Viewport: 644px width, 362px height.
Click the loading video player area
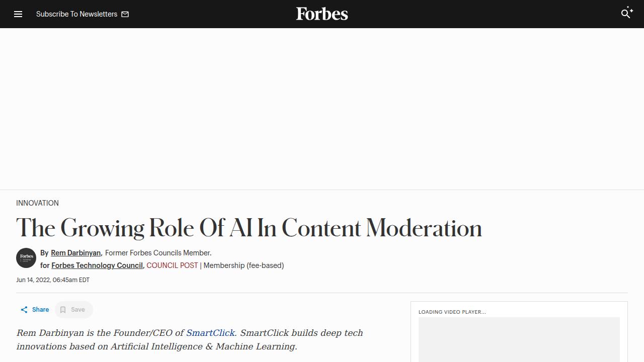point(519,339)
